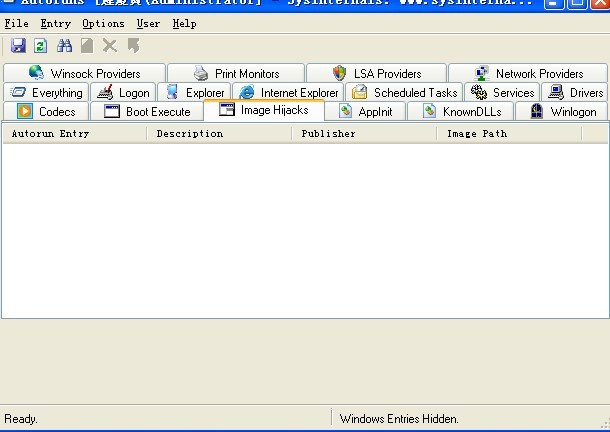Open the File menu
The image size is (610, 432).
coord(16,24)
